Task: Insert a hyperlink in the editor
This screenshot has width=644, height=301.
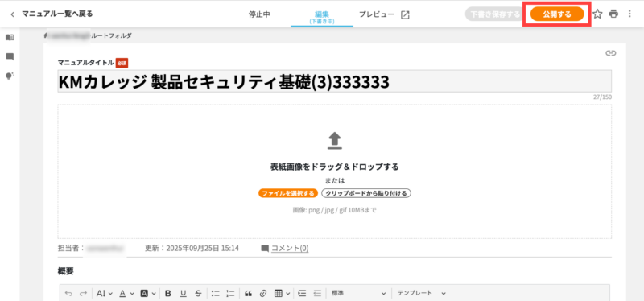Action: click(263, 293)
